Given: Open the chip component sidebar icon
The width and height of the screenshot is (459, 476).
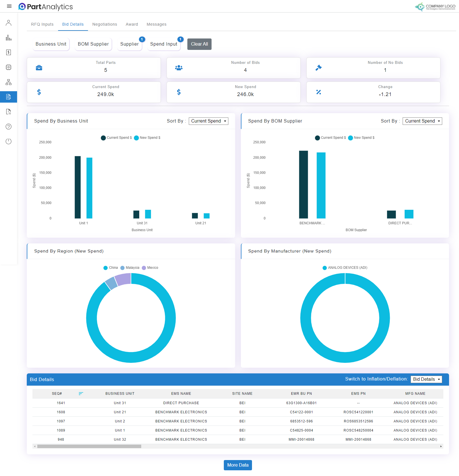Looking at the screenshot, I should (x=9, y=67).
